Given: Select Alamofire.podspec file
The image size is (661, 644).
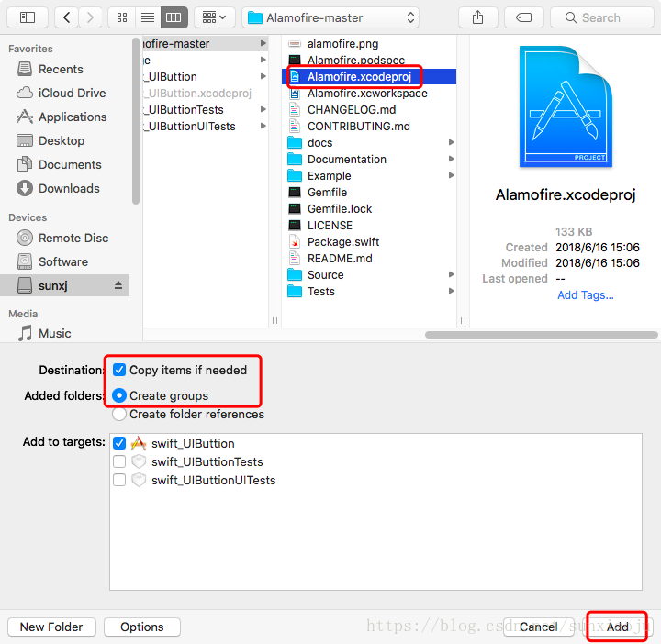Looking at the screenshot, I should 369,61.
